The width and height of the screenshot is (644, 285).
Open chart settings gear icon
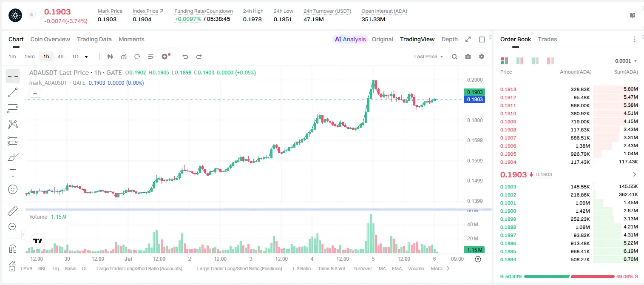(x=482, y=57)
